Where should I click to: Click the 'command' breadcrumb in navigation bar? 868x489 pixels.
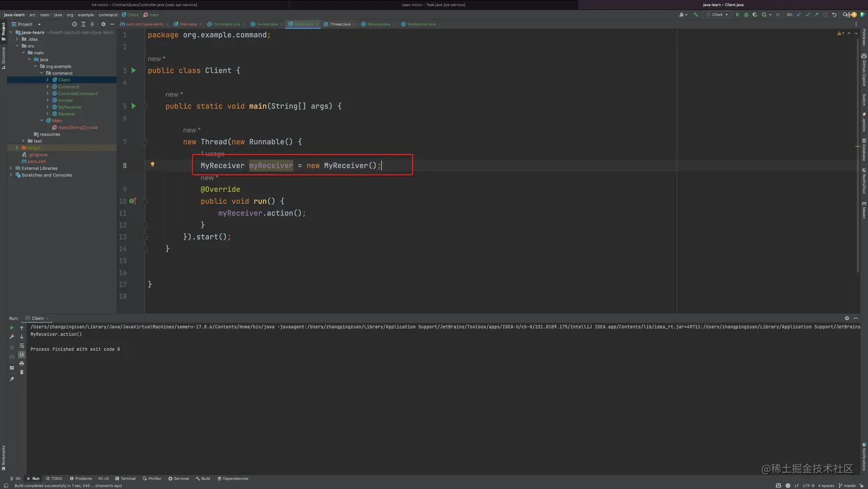(x=108, y=15)
